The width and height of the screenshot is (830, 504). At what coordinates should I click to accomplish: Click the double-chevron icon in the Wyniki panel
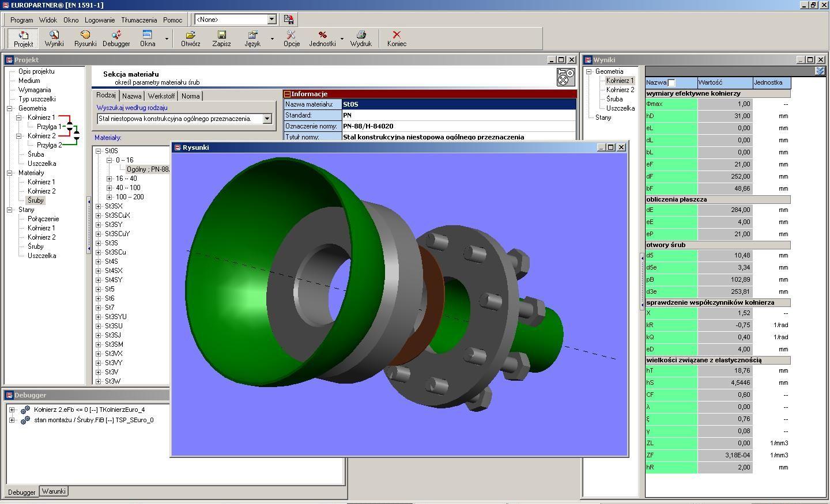click(820, 71)
